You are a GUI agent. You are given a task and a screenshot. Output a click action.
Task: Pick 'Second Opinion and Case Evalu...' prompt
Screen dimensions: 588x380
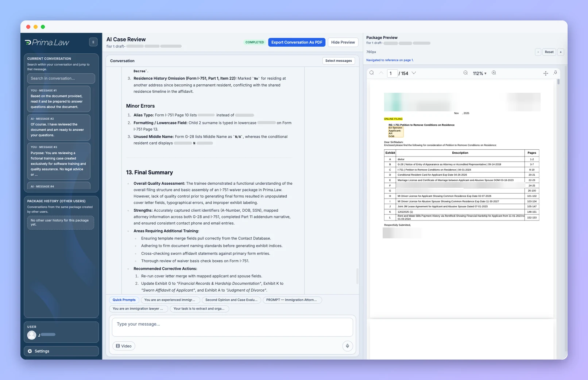pyautogui.click(x=231, y=300)
